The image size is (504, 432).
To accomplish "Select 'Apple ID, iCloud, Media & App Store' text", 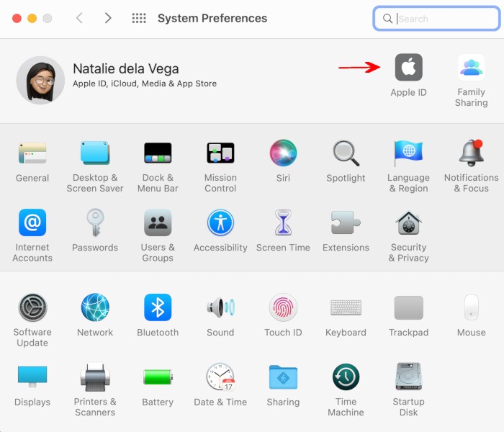I will click(x=145, y=84).
